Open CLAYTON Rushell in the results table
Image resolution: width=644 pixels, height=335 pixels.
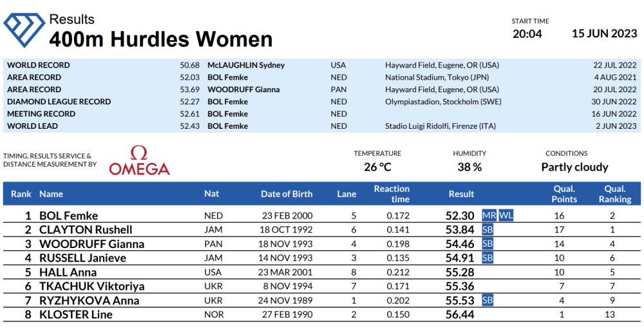point(86,230)
